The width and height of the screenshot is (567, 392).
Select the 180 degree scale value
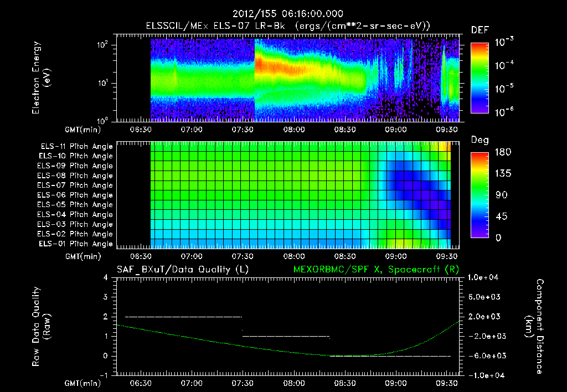tap(503, 152)
